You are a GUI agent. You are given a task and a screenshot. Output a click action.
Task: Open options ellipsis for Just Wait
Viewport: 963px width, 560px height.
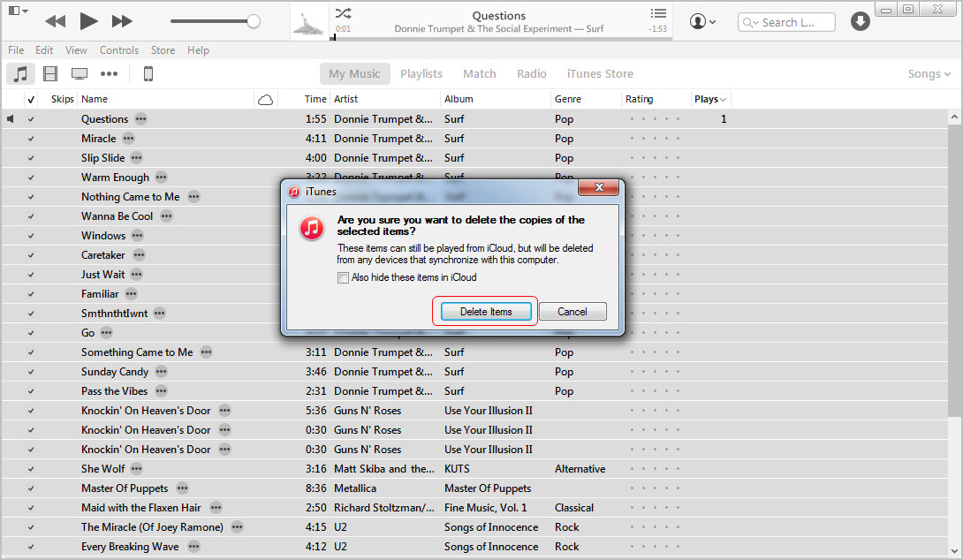pos(136,275)
